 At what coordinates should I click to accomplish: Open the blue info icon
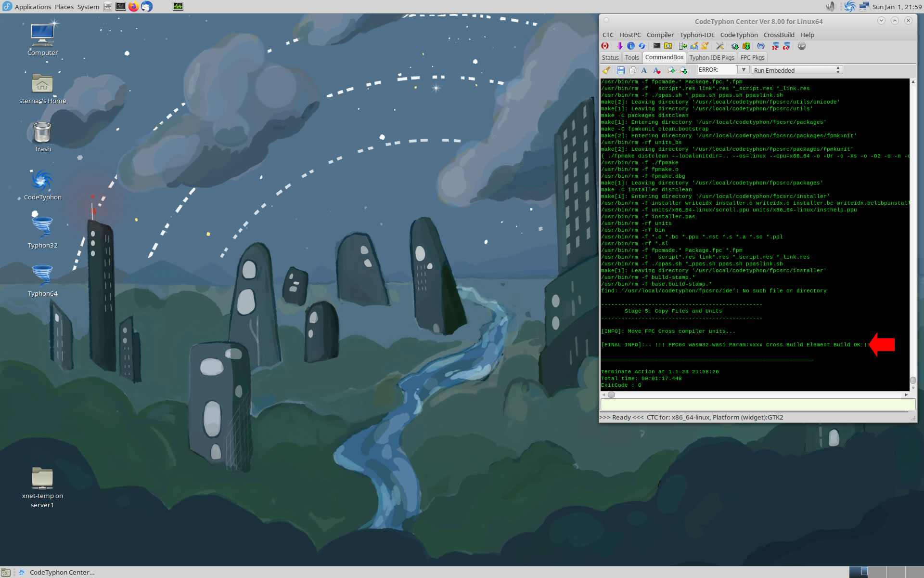(x=630, y=46)
